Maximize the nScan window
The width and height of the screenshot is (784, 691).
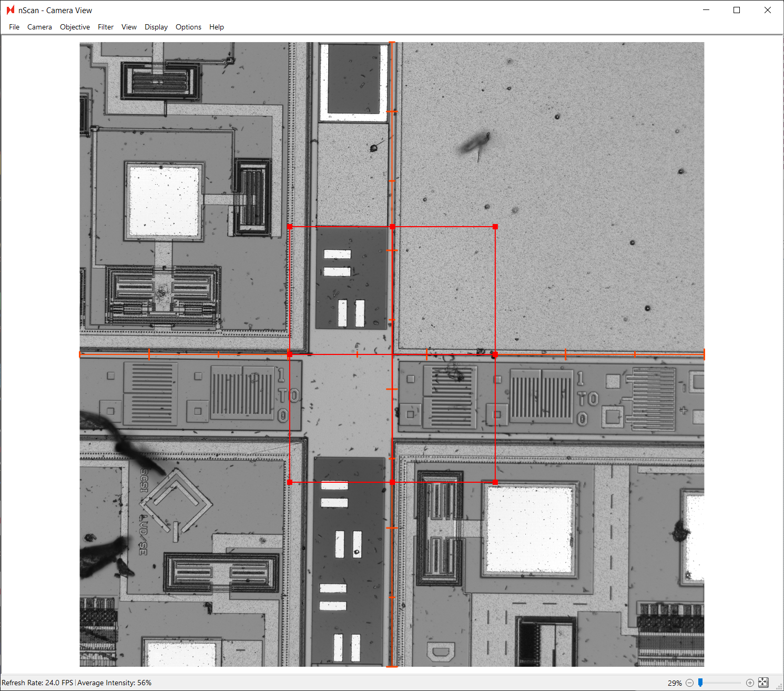click(736, 9)
